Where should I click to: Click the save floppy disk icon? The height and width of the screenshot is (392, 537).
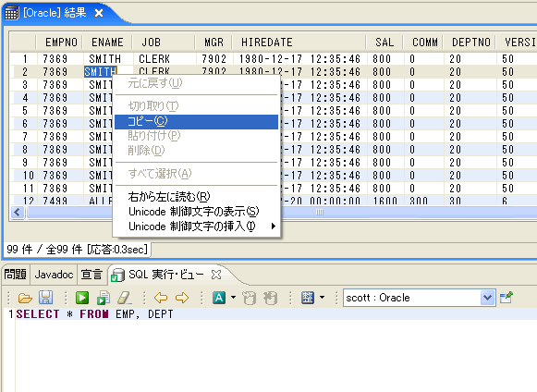pos(46,298)
